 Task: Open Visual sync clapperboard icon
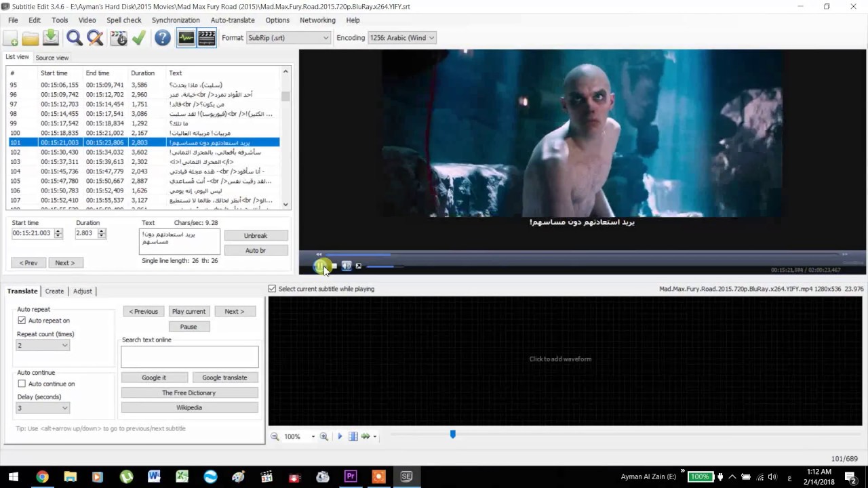(119, 38)
